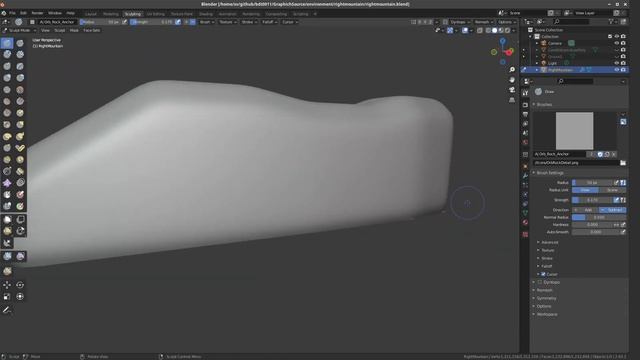Select the Scale transform tool
This screenshot has height=360, width=640.
[x=7, y=297]
